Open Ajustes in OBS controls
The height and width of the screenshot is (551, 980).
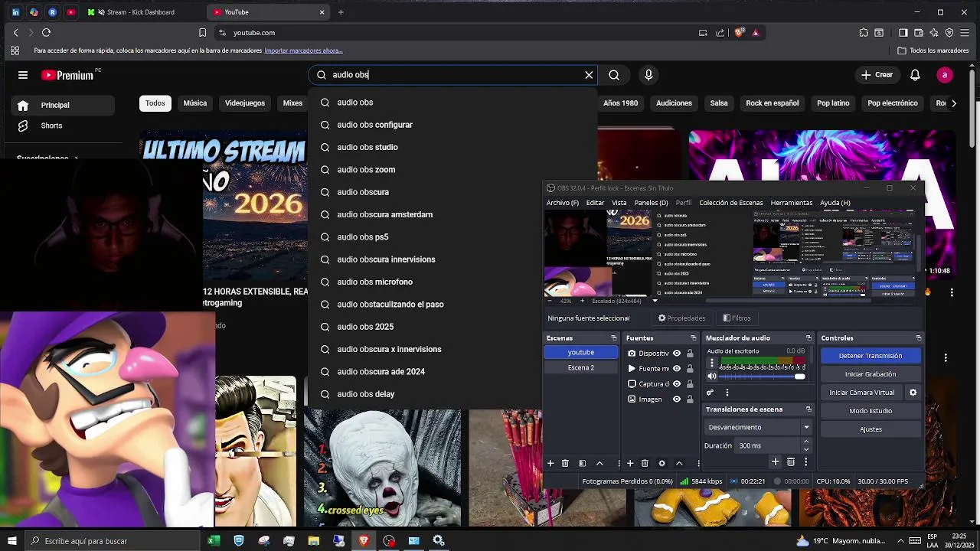coord(871,429)
